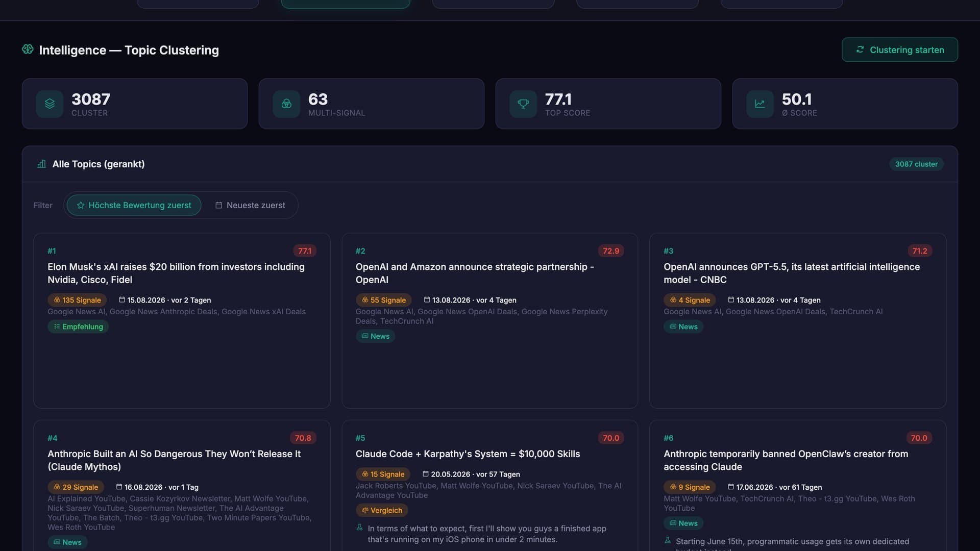Sort by Neueste zuerst
This screenshot has height=551, width=980.
pyautogui.click(x=250, y=205)
